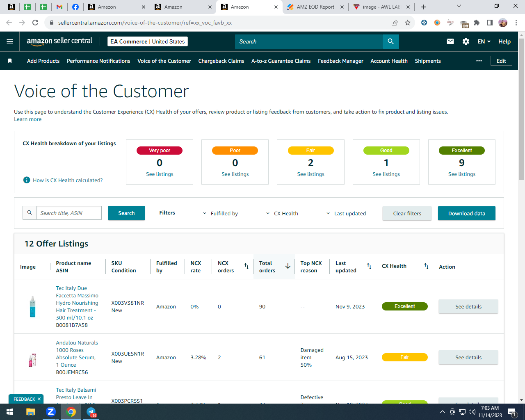Viewport: 525px width, 420px height.
Task: Switch to the image - AWL LAB tab
Action: point(381,7)
